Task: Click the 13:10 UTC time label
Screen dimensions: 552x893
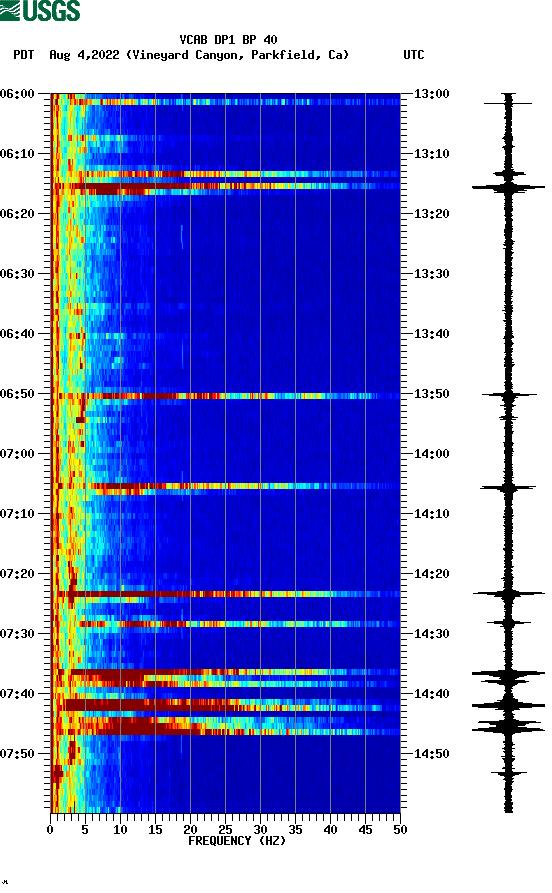Action: pos(431,154)
